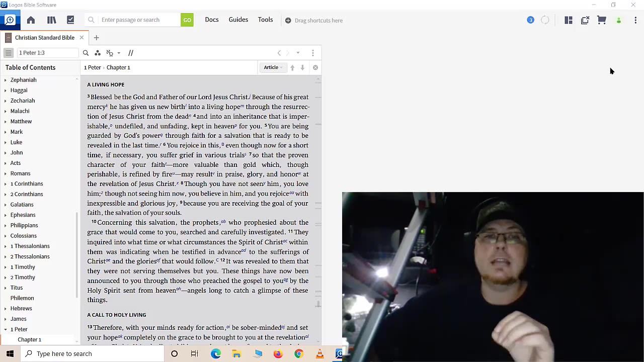The height and width of the screenshot is (362, 644).
Task: Close the Christian Standard Bible tab
Action: click(x=82, y=38)
